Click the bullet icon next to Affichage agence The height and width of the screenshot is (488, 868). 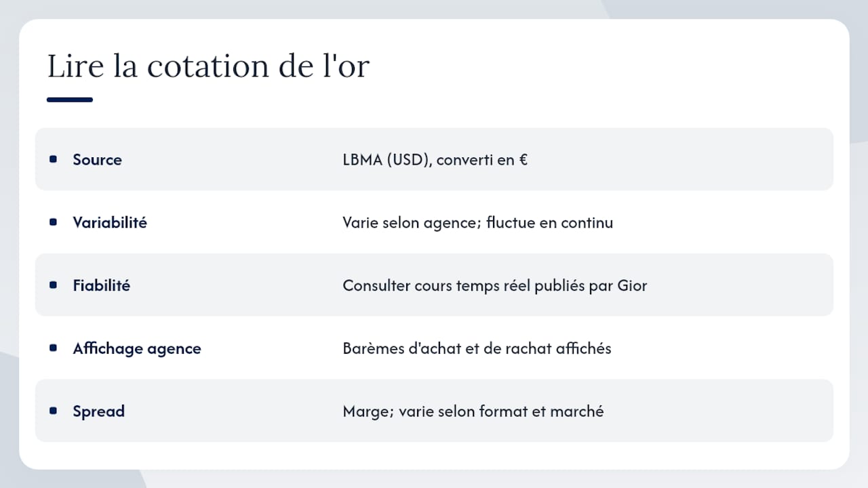point(54,348)
